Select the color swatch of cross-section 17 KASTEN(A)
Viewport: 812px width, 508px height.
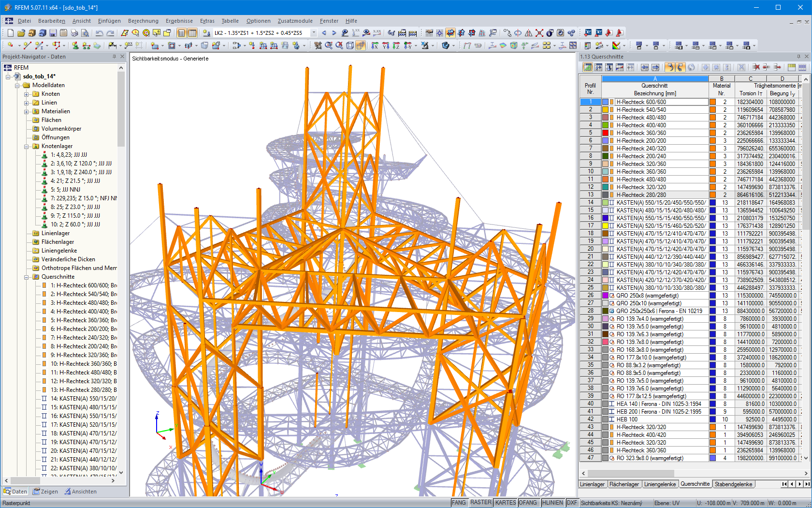pyautogui.click(x=605, y=225)
